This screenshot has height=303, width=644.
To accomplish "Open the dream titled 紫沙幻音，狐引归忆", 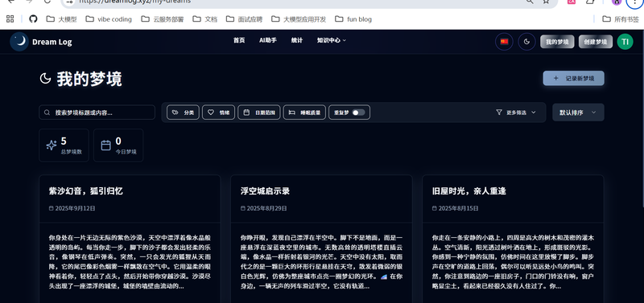I will tap(85, 191).
